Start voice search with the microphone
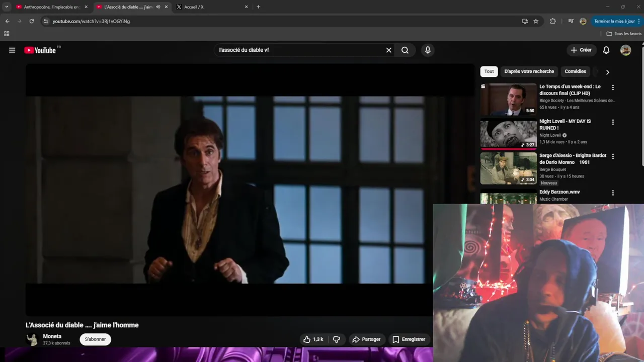Screen dimensions: 644x362 click(x=428, y=50)
